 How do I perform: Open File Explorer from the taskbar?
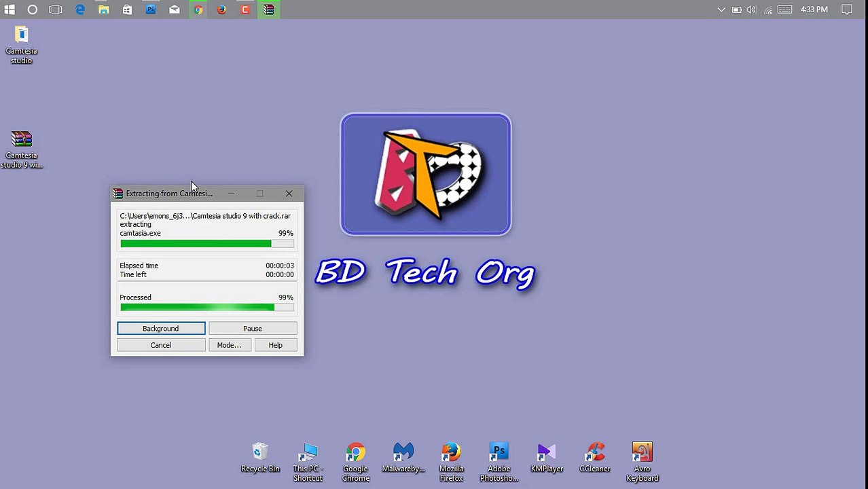pos(104,10)
